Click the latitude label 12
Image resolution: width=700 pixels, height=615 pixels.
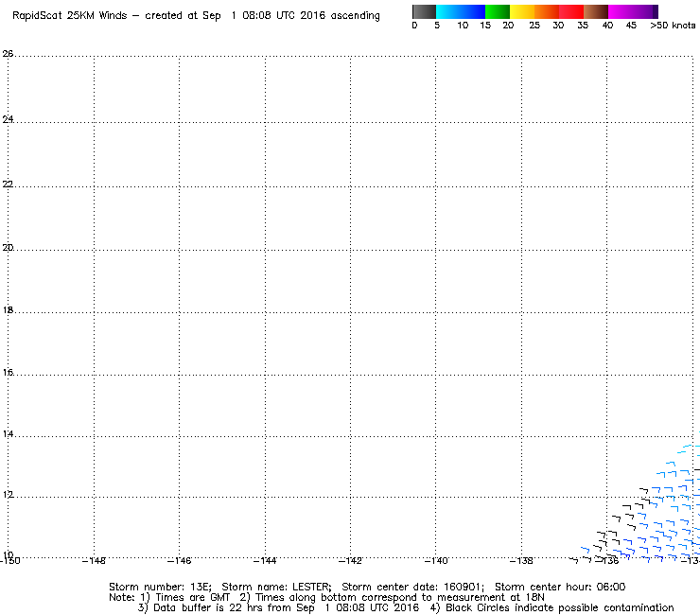tap(8, 495)
